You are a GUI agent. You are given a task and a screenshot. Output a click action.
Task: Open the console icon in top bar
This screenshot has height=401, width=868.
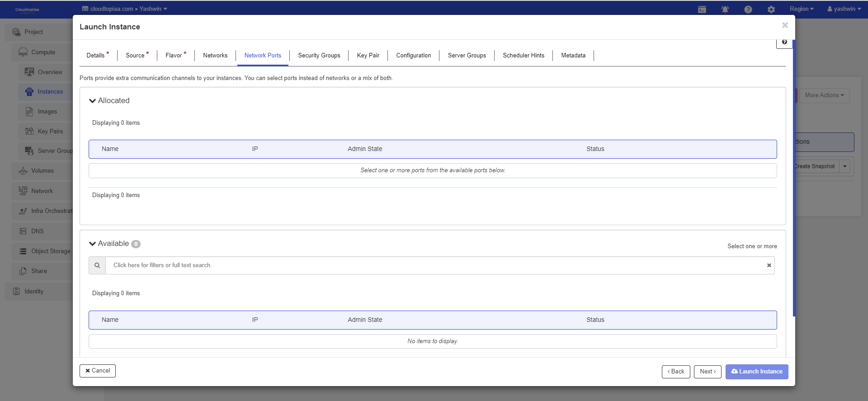click(x=702, y=9)
